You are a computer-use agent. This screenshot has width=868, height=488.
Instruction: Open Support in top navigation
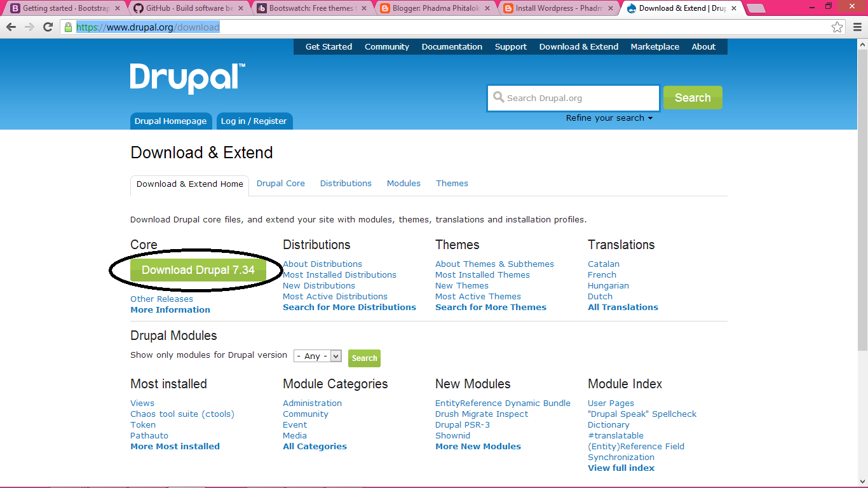511,46
